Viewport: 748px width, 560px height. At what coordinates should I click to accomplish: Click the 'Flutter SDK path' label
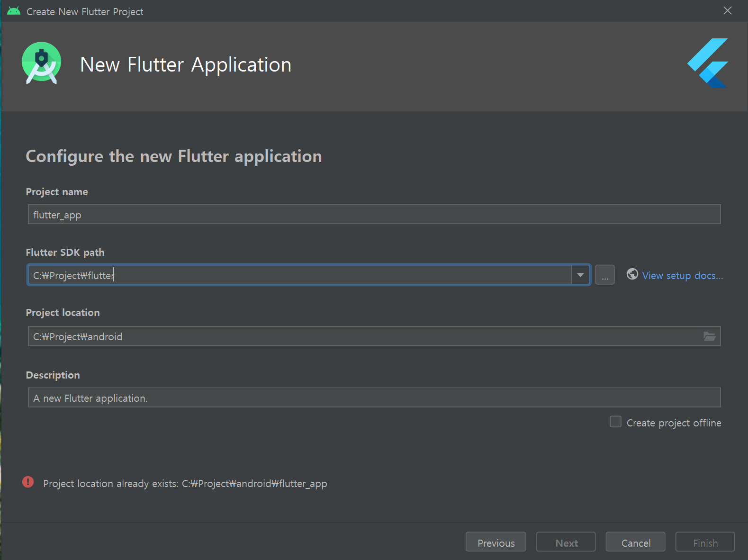65,253
